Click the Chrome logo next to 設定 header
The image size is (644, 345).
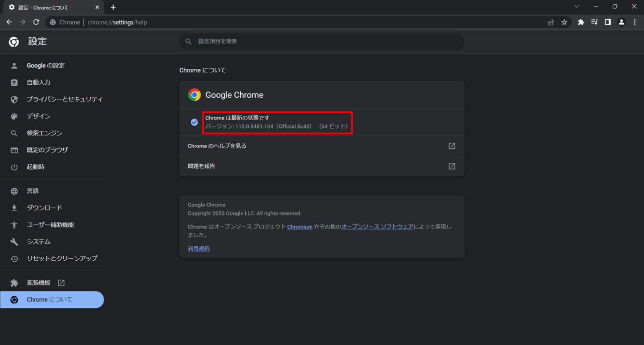pyautogui.click(x=13, y=42)
